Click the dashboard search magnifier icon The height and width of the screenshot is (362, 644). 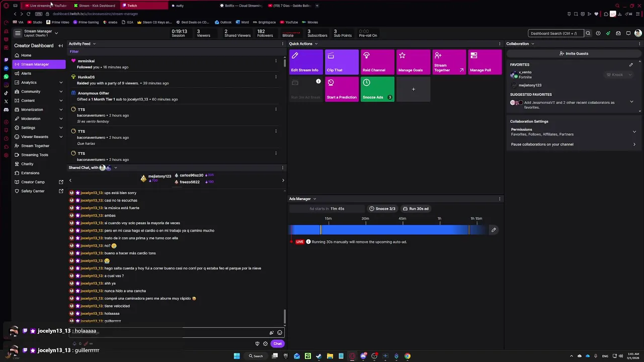[x=588, y=33]
